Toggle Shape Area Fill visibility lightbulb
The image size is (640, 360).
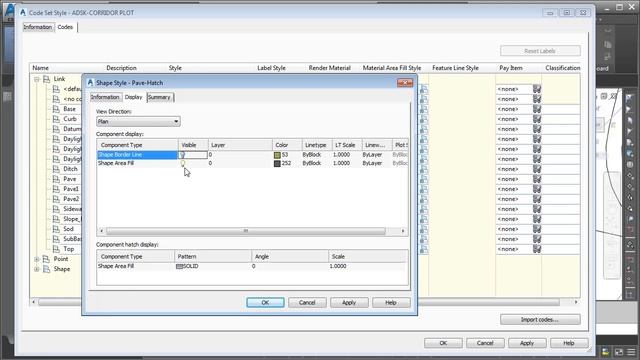[182, 163]
